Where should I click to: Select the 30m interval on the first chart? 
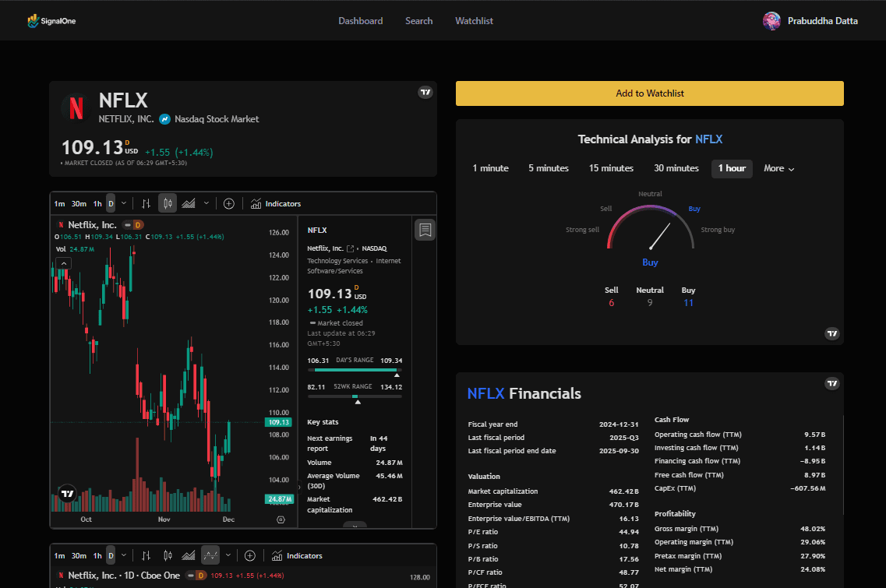[79, 203]
